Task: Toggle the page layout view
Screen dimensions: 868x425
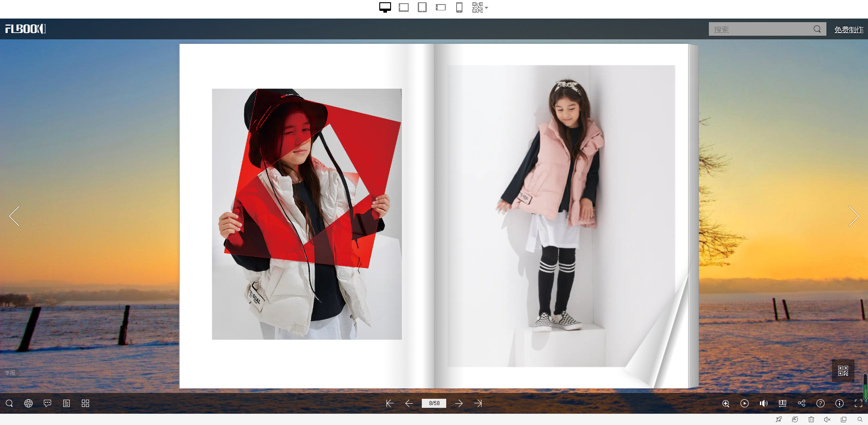Action: [x=783, y=403]
